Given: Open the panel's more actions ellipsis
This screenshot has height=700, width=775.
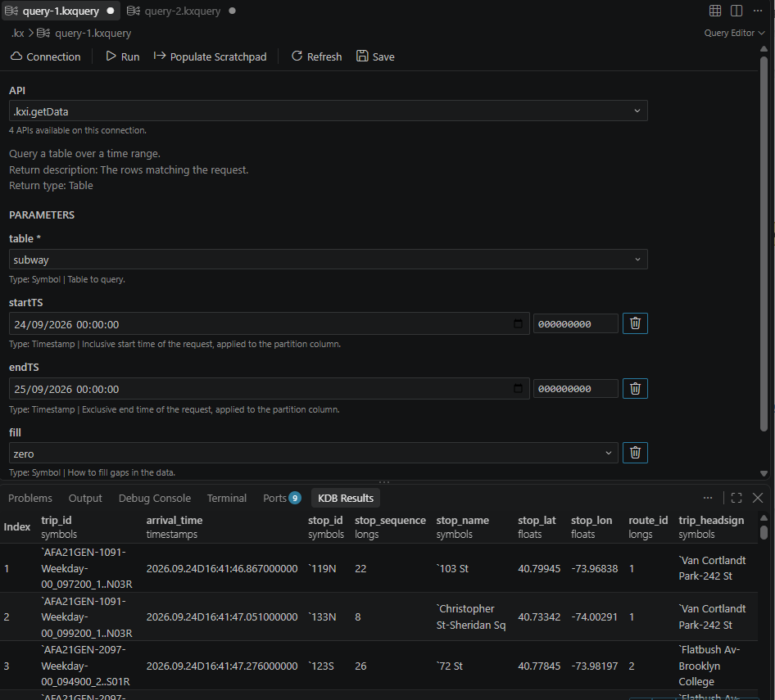Looking at the screenshot, I should 708,498.
